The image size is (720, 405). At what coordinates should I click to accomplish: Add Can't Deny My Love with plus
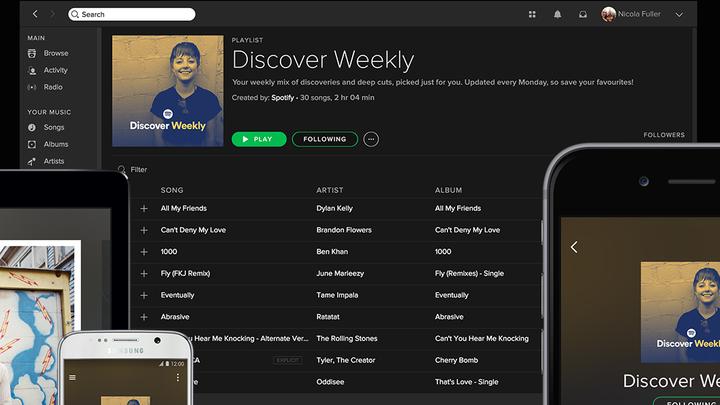point(144,231)
